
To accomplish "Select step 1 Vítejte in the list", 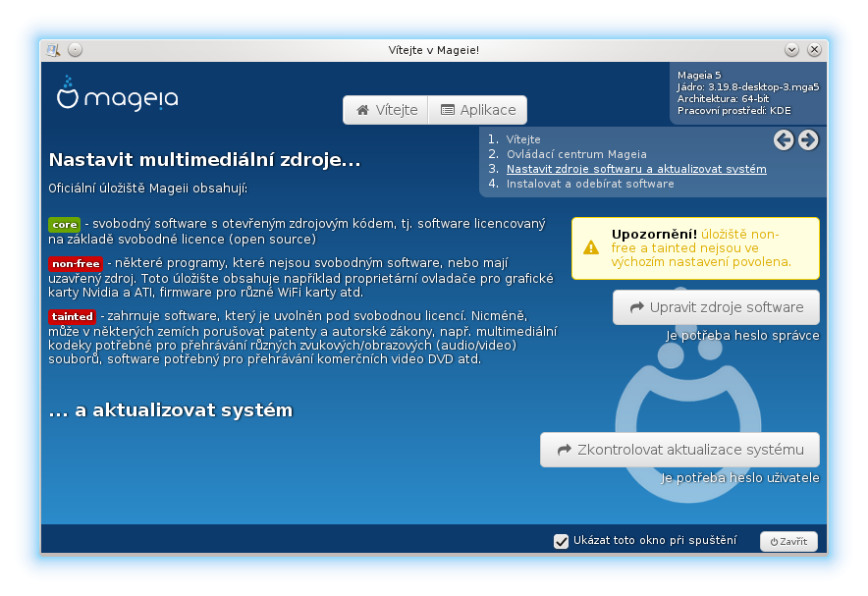I will point(523,139).
